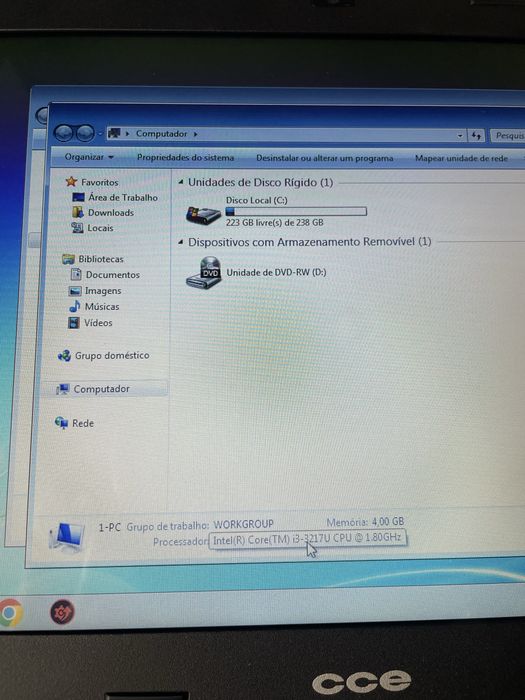Click the C: drive usage bar
Viewport: 525px width, 700px height.
[296, 211]
